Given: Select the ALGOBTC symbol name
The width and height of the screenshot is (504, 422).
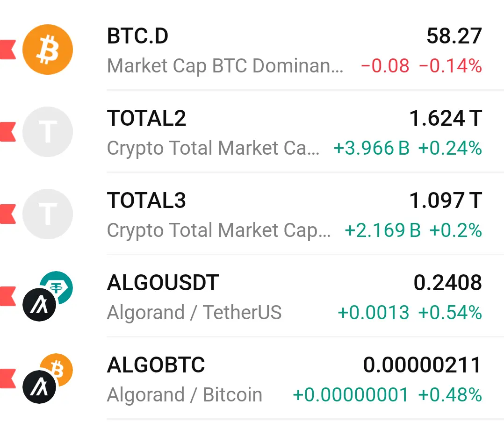Looking at the screenshot, I should tap(156, 365).
